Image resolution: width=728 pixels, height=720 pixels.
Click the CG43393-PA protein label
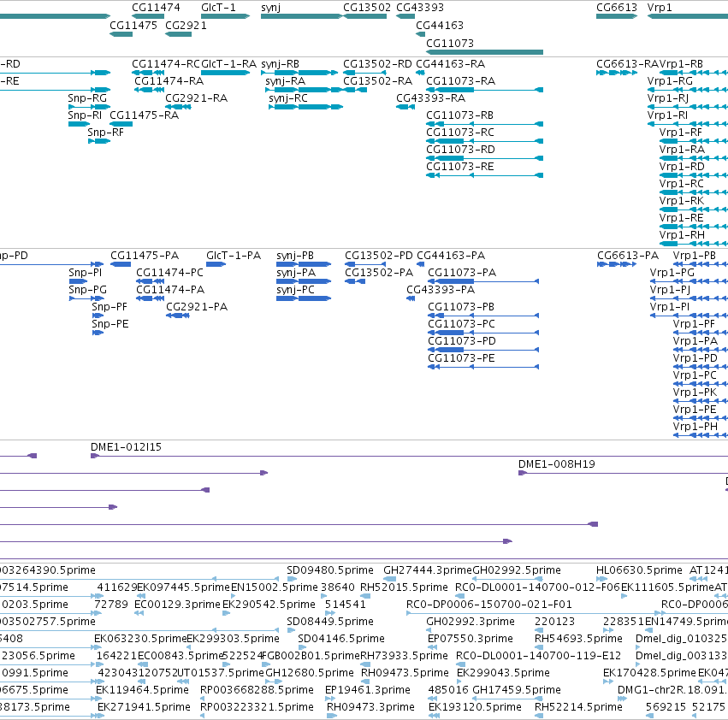(441, 290)
